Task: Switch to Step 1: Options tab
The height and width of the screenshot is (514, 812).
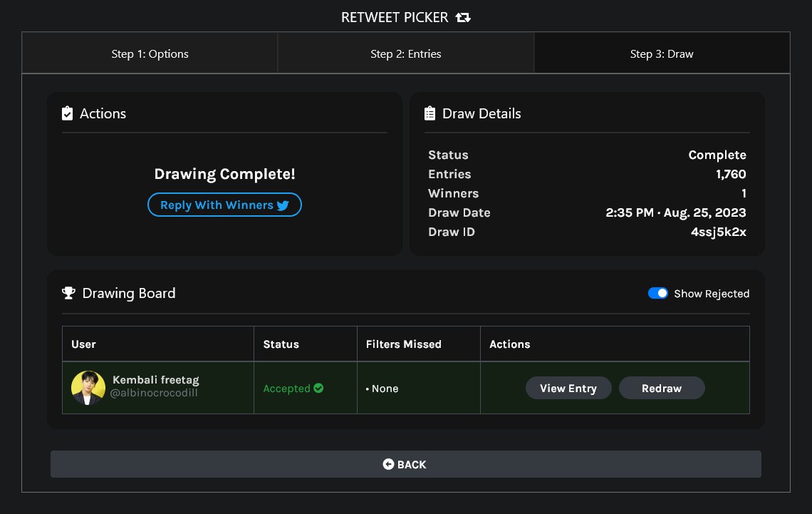Action: click(x=150, y=53)
